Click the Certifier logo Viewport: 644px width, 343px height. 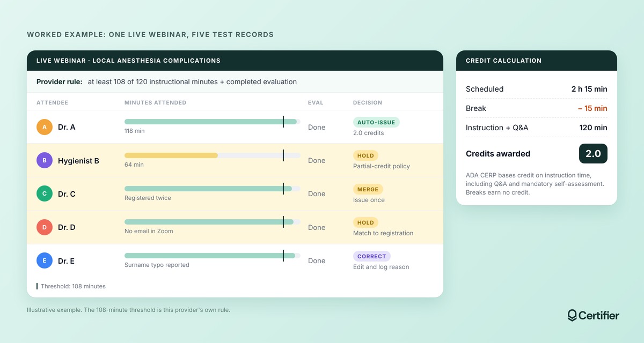pos(593,315)
